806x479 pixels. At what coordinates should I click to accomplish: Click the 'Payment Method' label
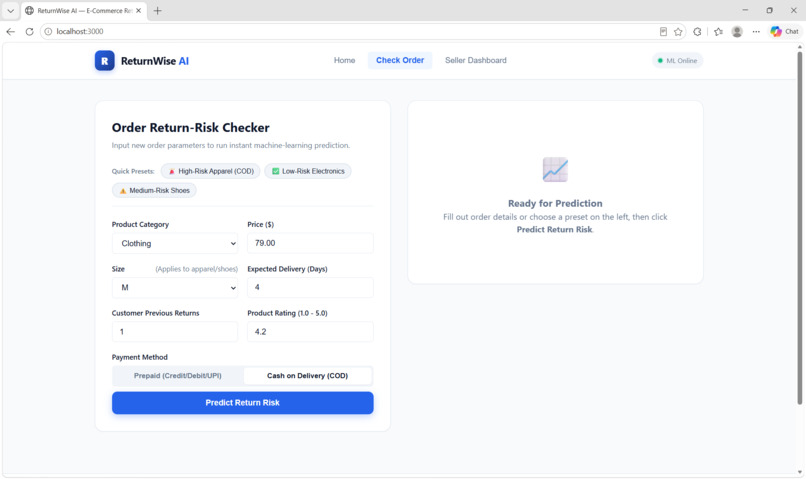[140, 357]
